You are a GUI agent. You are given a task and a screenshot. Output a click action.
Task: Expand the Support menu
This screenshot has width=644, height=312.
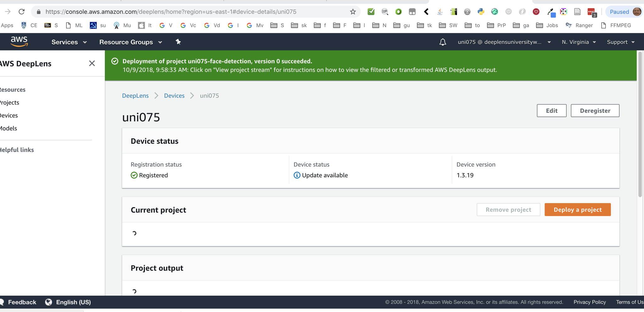[621, 42]
